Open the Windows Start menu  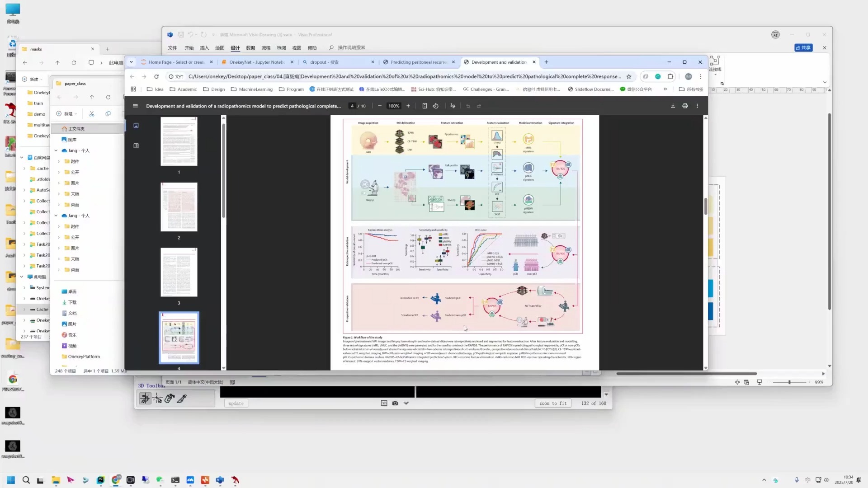tap(11, 480)
